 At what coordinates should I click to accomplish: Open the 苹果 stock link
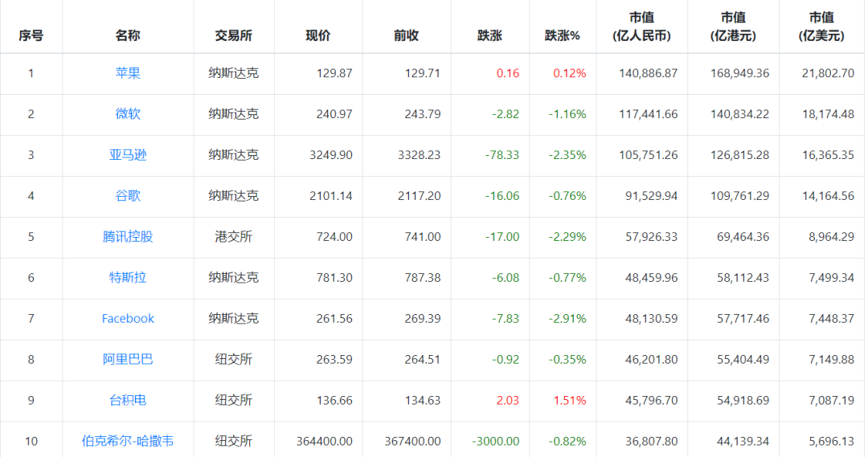[x=128, y=73]
